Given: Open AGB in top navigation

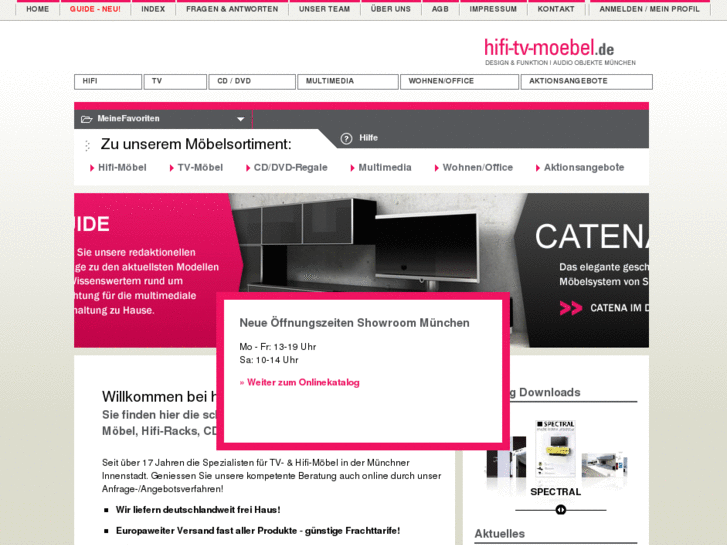Looking at the screenshot, I should click(440, 9).
